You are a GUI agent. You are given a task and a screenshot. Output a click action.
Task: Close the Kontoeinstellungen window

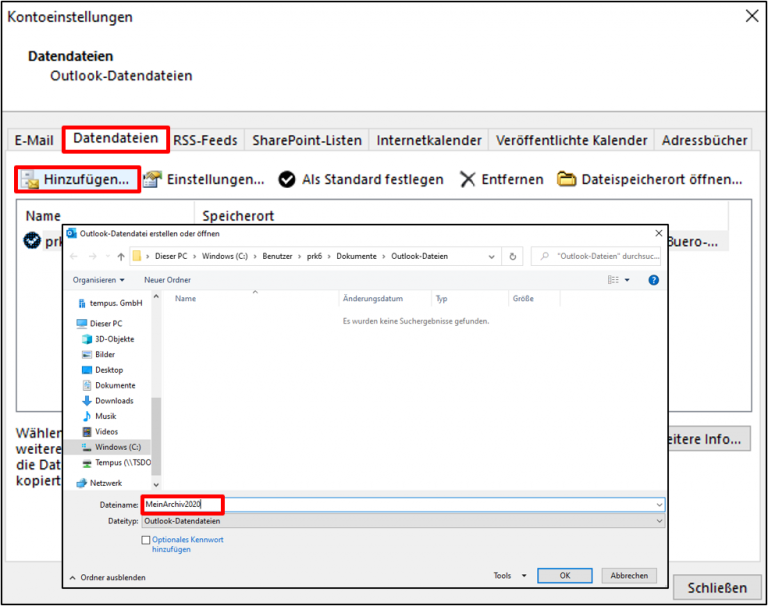(x=752, y=16)
